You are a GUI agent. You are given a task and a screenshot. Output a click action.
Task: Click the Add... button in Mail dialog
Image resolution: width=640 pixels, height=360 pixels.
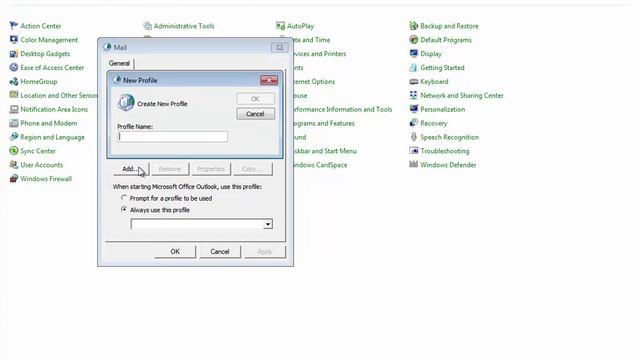(131, 169)
